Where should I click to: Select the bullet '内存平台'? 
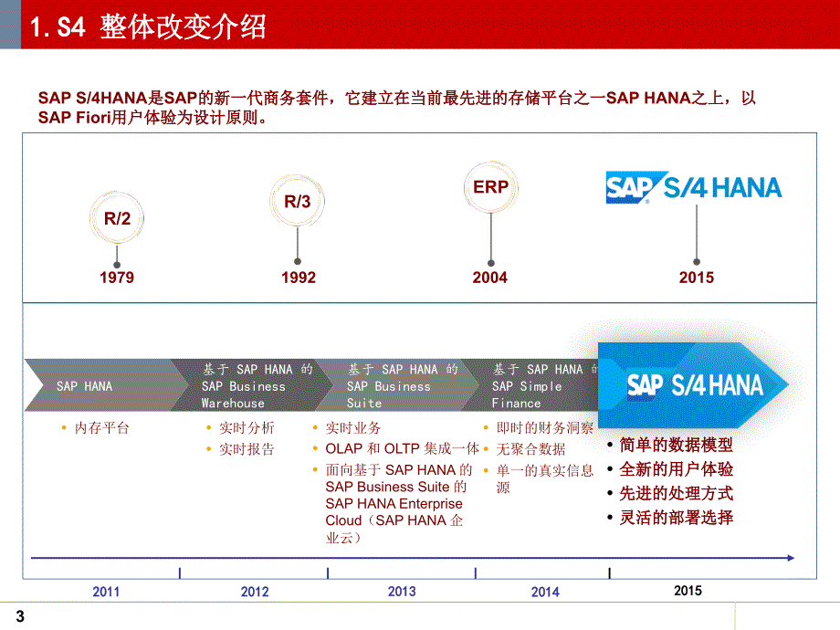(x=101, y=428)
